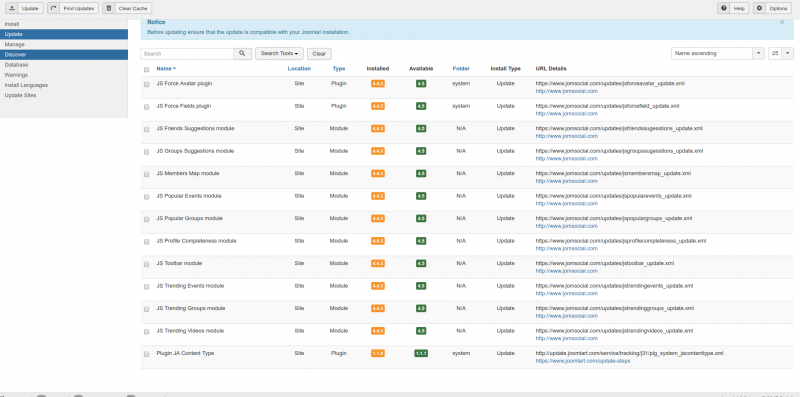Click the JS Trending Groups module name
The width and height of the screenshot is (800, 397).
point(191,308)
